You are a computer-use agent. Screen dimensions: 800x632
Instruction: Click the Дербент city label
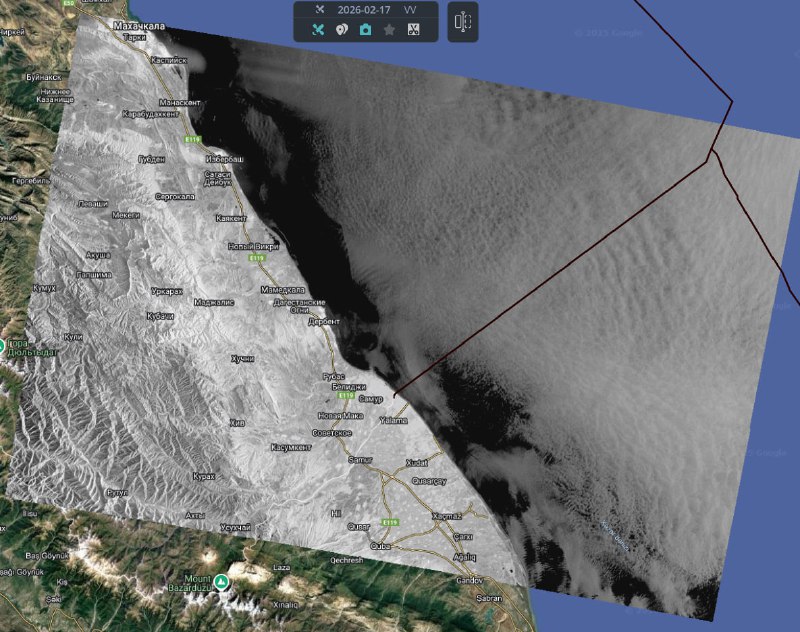325,322
